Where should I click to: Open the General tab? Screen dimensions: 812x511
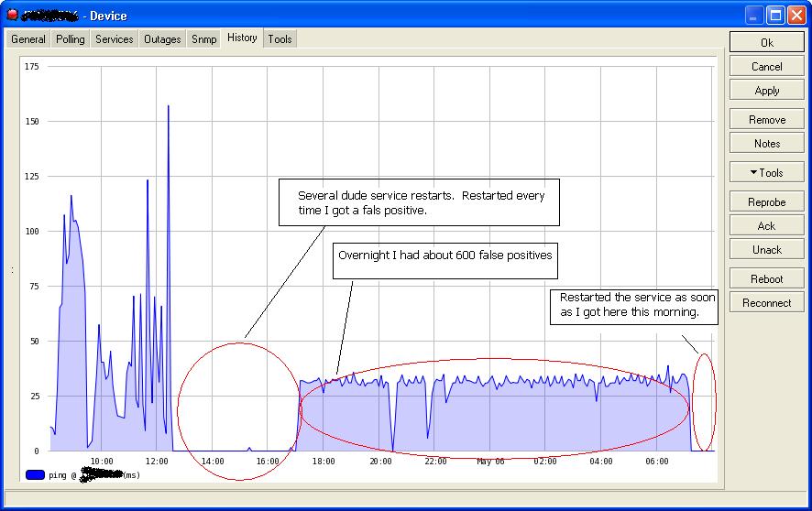click(28, 38)
